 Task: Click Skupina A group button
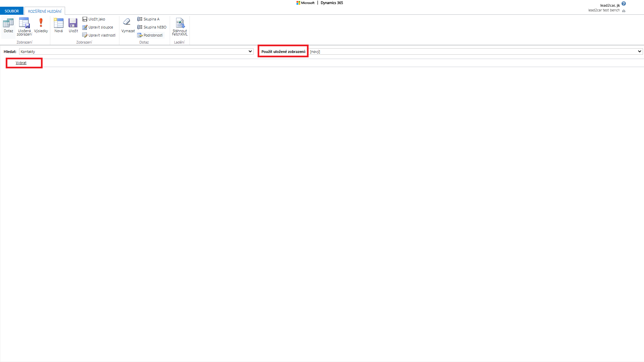(149, 19)
